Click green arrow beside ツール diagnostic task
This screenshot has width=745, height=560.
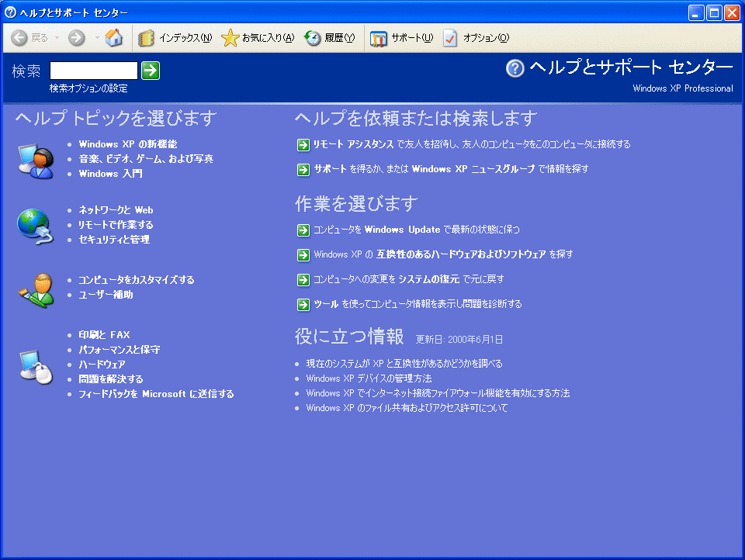click(x=303, y=305)
